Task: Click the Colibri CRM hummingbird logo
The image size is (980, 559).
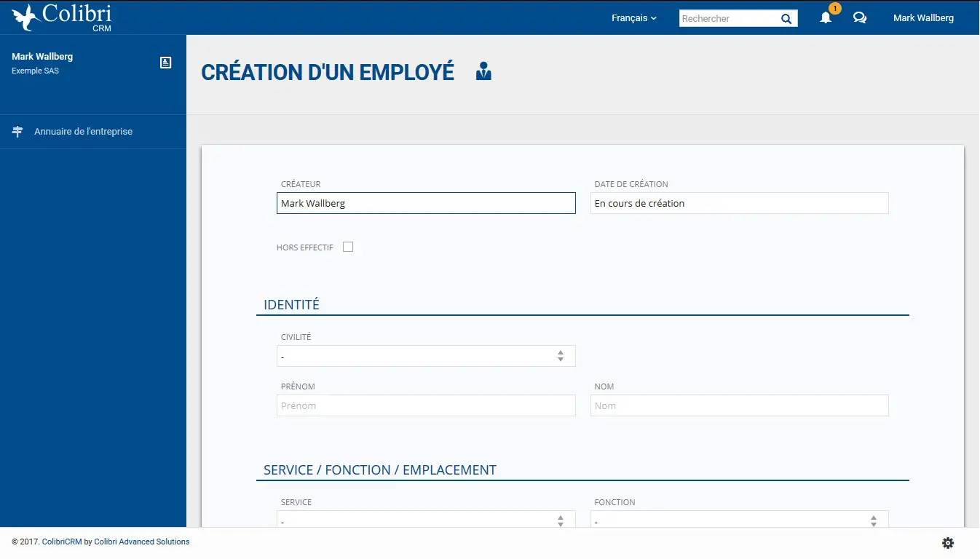Action: (x=63, y=17)
